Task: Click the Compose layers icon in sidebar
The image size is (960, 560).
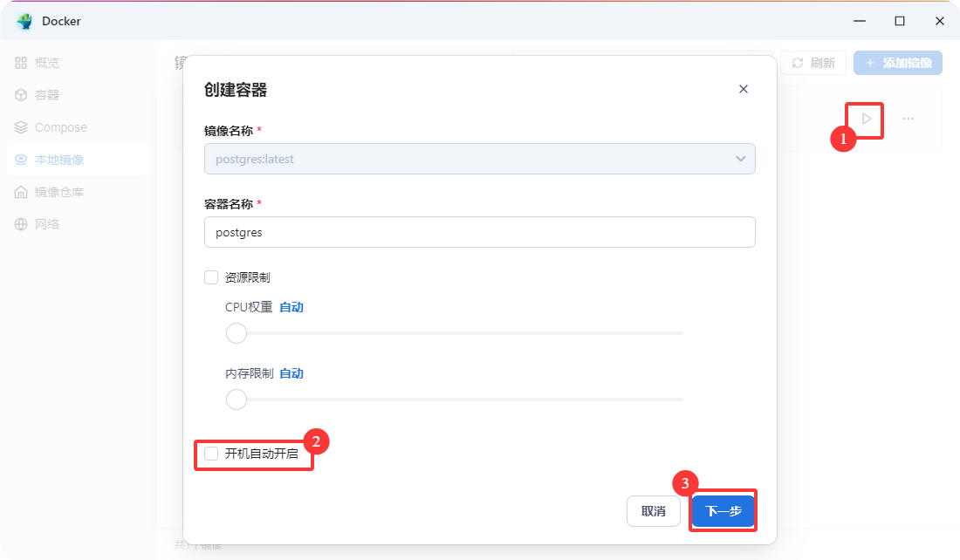Action: pyautogui.click(x=21, y=127)
